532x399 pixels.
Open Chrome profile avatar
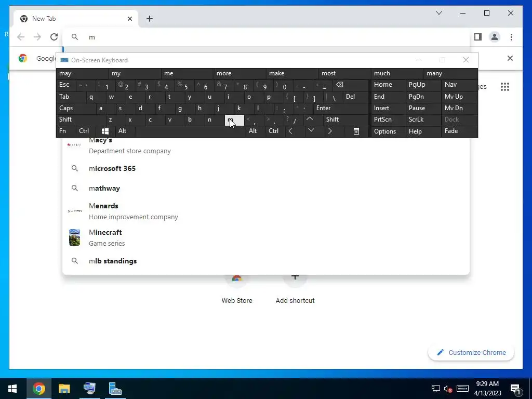[x=495, y=37]
